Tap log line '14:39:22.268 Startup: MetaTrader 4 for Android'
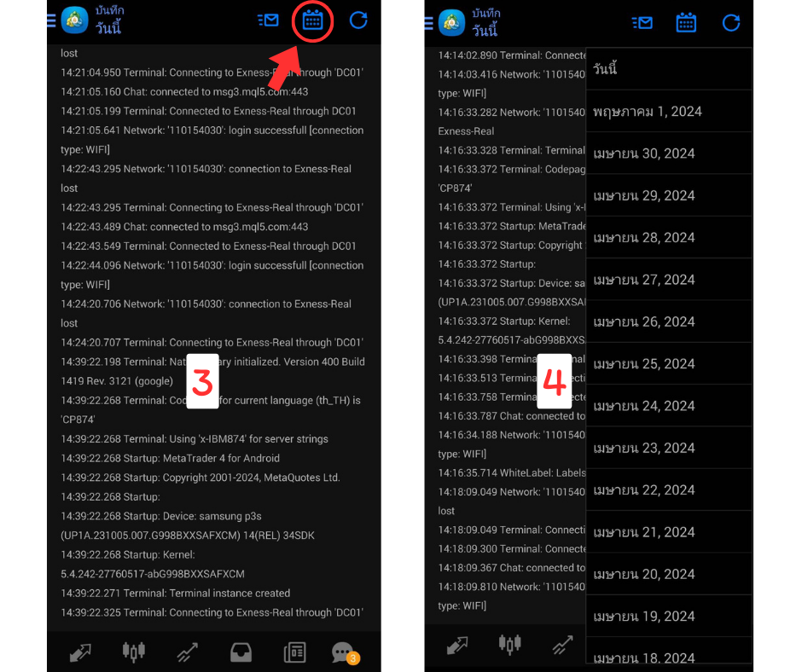 click(x=171, y=458)
